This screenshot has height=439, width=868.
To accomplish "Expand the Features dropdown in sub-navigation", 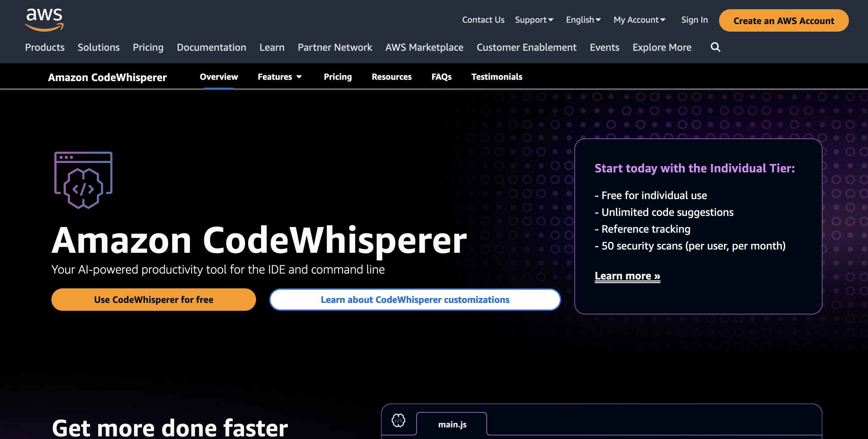I will pyautogui.click(x=280, y=77).
